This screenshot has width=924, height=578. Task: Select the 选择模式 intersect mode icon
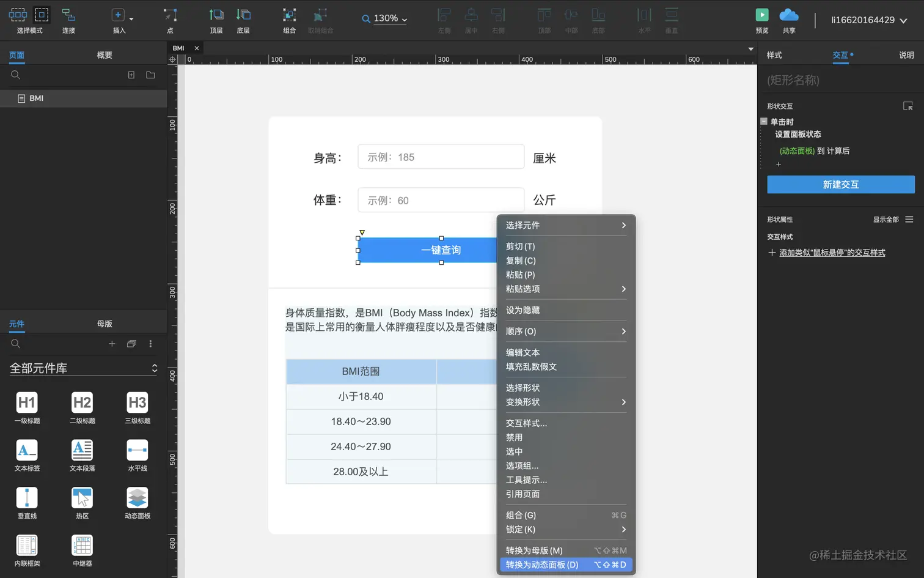(18, 15)
